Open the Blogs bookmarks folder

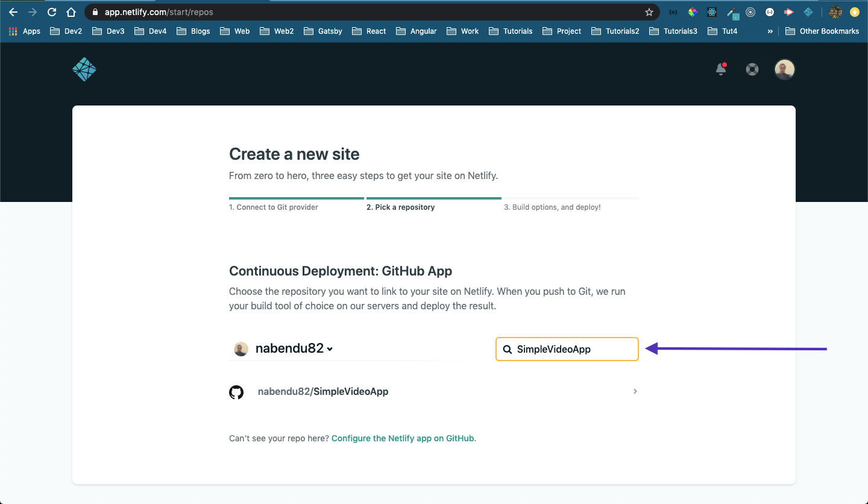(193, 31)
